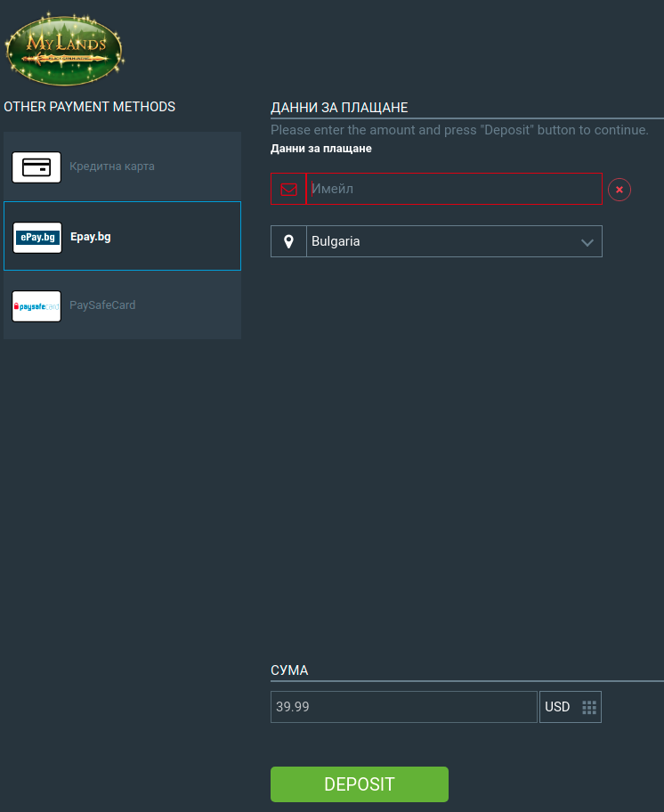This screenshot has height=812, width=664.
Task: Open the Bulgaria country dropdown
Action: (436, 241)
